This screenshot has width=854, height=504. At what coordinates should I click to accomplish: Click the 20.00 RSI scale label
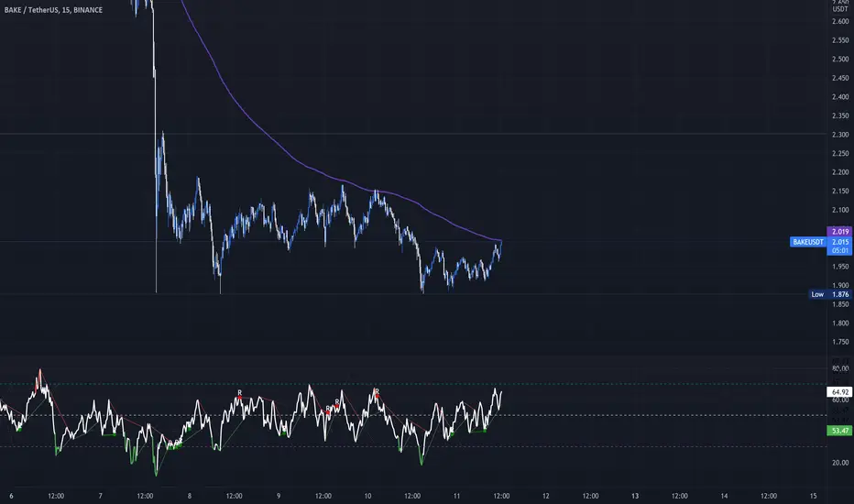click(840, 463)
